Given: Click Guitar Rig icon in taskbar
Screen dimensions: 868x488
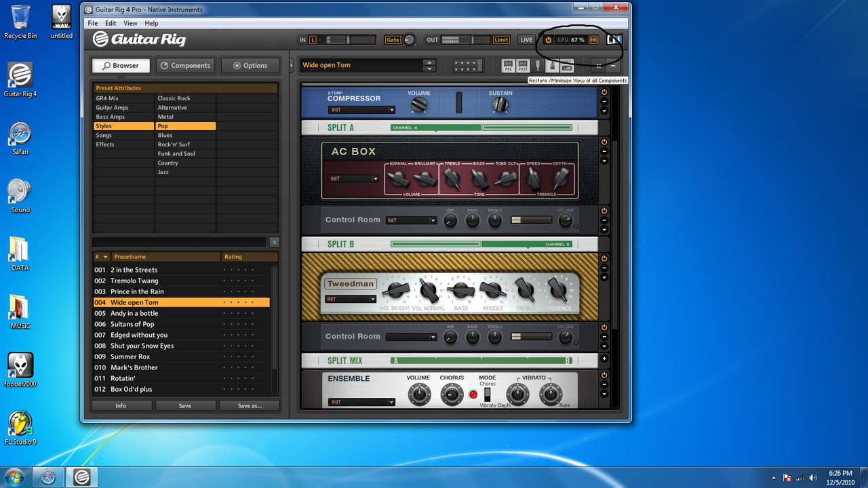Looking at the screenshot, I should (x=81, y=477).
